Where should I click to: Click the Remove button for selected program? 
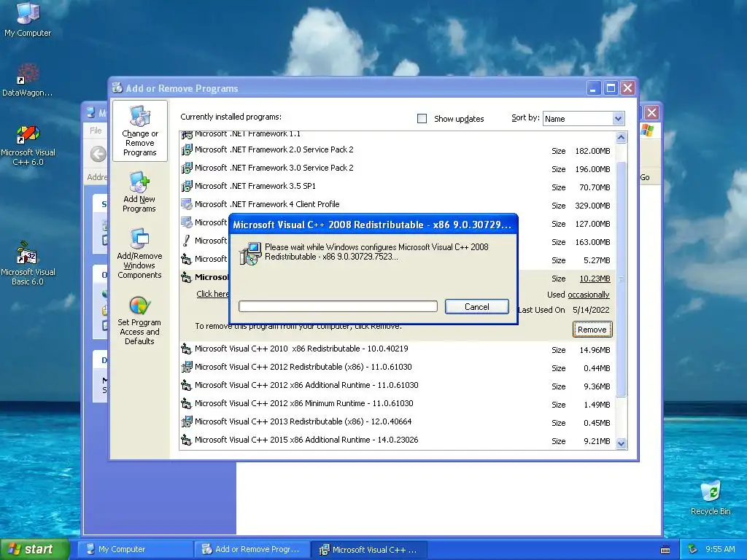(592, 330)
